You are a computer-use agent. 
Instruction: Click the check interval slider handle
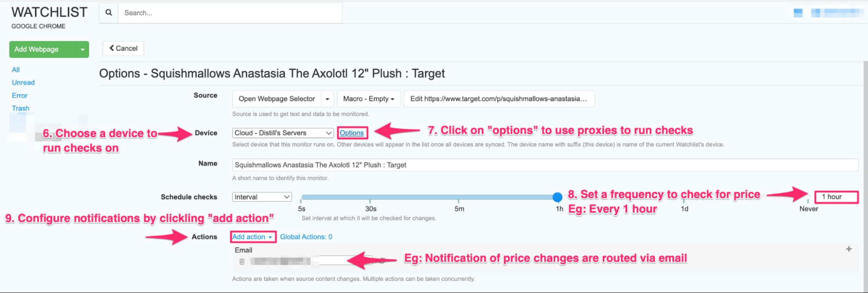557,198
